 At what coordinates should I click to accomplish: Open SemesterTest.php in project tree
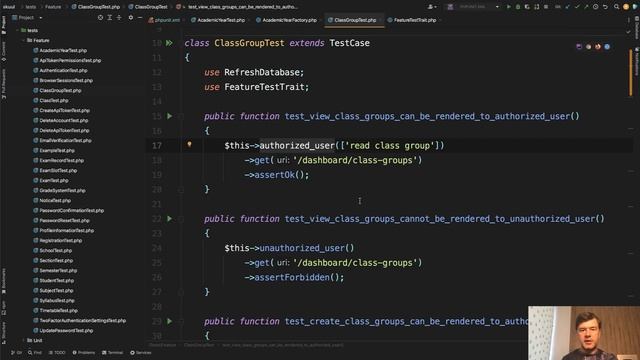pyautogui.click(x=55, y=271)
